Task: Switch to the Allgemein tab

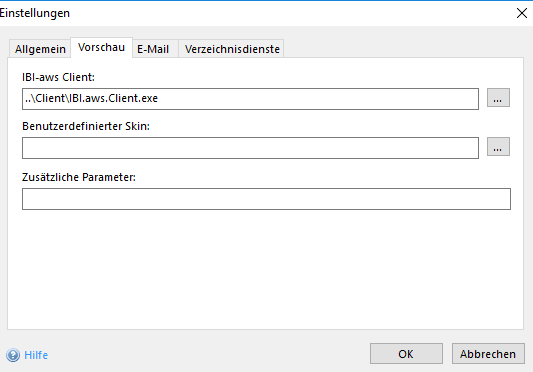Action: [x=40, y=49]
